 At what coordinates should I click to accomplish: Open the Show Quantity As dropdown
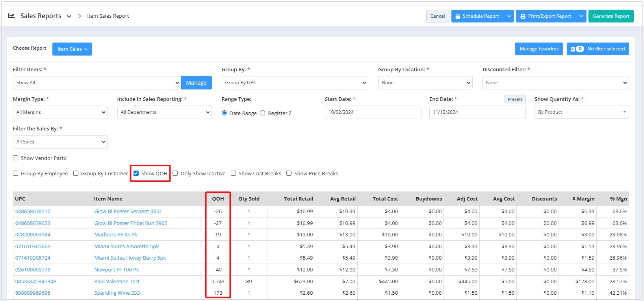[581, 112]
